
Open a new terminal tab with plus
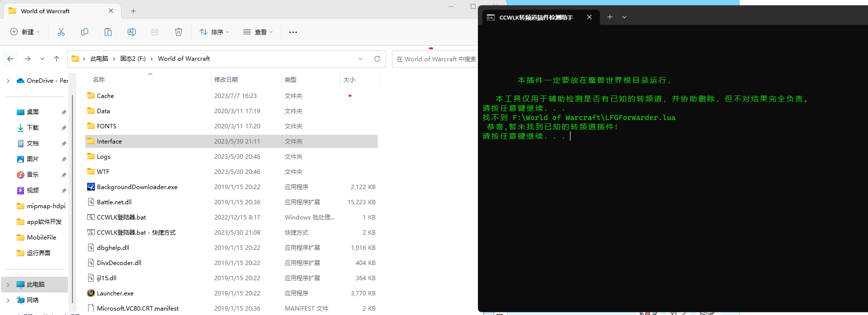tap(610, 17)
